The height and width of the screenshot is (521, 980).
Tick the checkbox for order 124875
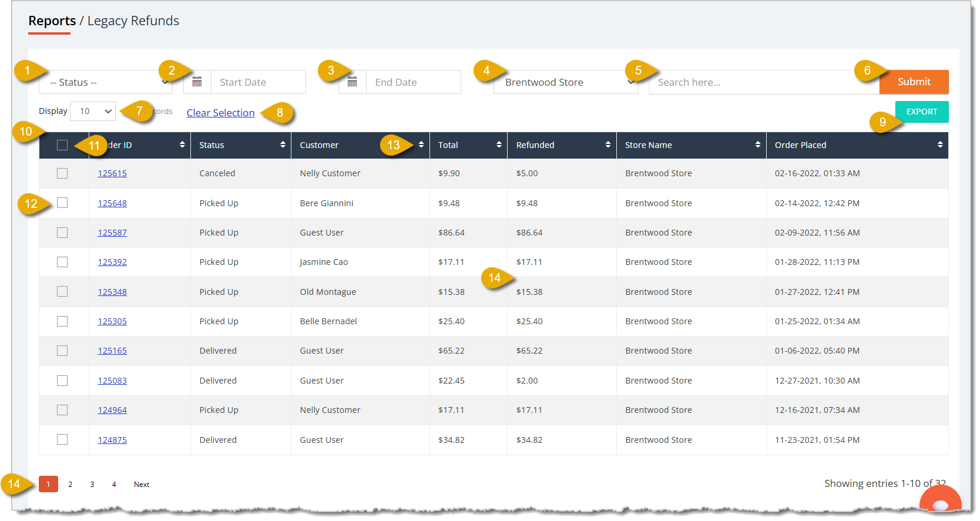coord(62,439)
